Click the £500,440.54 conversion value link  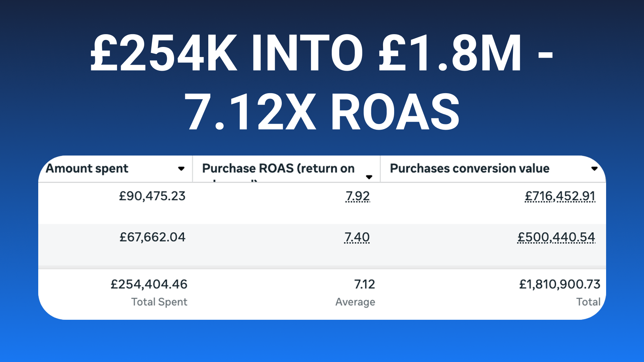coord(556,237)
